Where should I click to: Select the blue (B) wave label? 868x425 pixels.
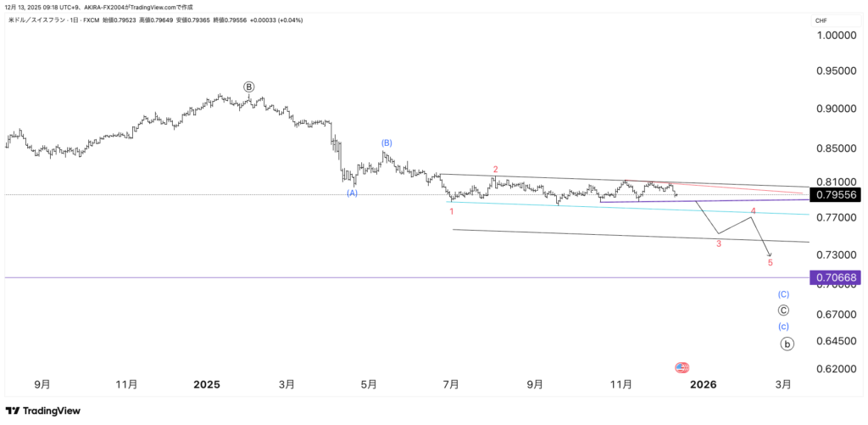(387, 143)
